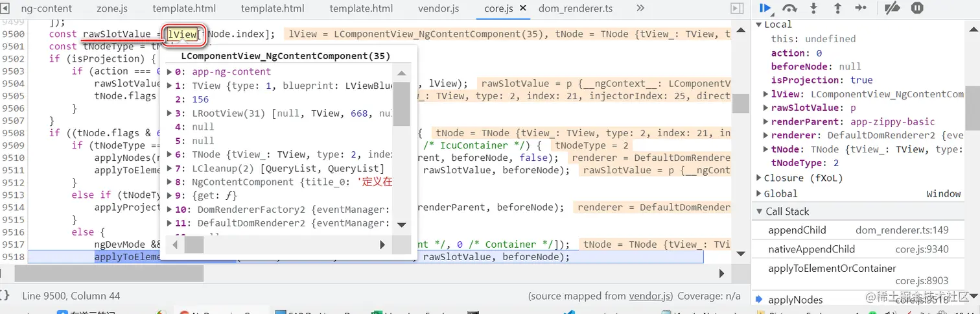
Task: Expand the renderParent variable
Action: tap(767, 122)
